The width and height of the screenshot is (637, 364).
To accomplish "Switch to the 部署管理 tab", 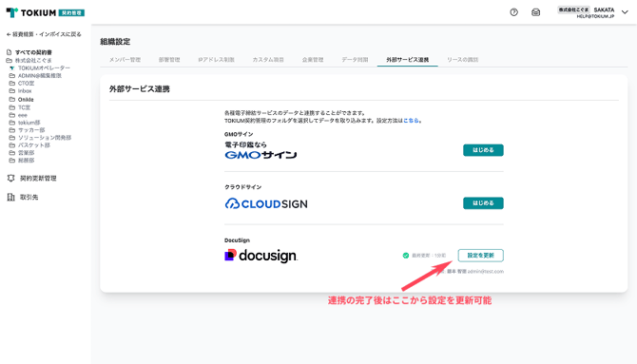I will point(169,60).
